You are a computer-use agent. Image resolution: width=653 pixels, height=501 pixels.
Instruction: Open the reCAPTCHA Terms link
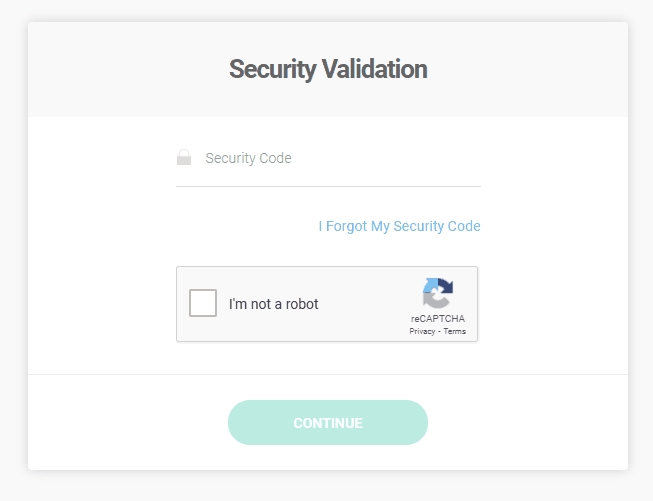coord(455,331)
